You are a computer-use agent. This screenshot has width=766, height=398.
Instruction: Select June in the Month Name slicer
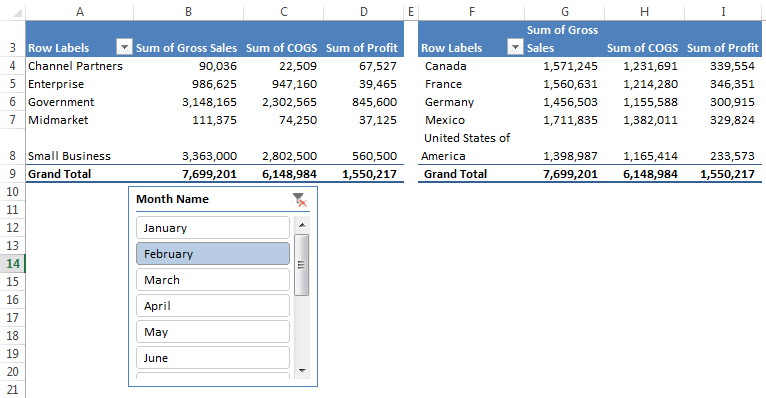tap(213, 358)
